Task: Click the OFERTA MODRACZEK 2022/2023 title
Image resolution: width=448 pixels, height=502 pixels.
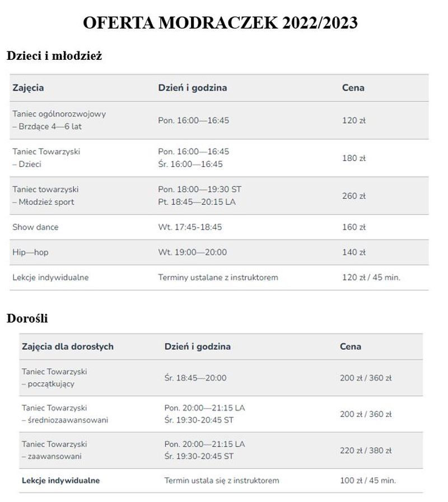Action: click(x=220, y=22)
